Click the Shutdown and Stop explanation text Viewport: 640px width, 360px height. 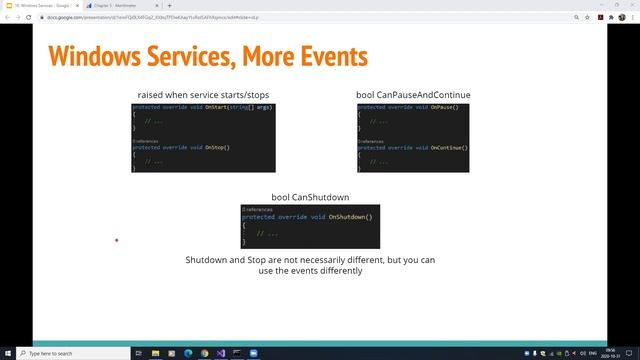pyautogui.click(x=310, y=265)
